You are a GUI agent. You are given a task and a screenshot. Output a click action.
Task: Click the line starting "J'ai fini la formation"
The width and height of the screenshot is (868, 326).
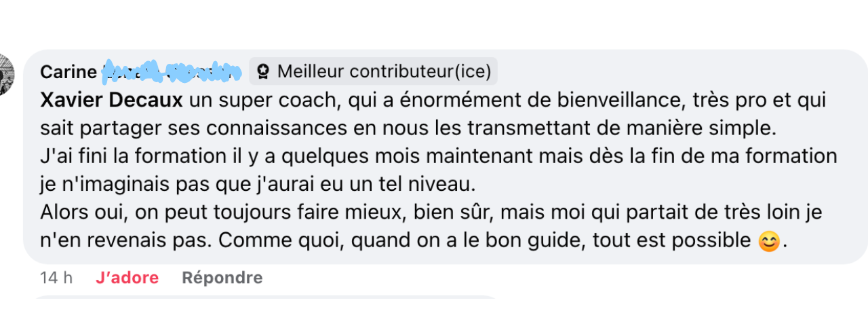438,156
